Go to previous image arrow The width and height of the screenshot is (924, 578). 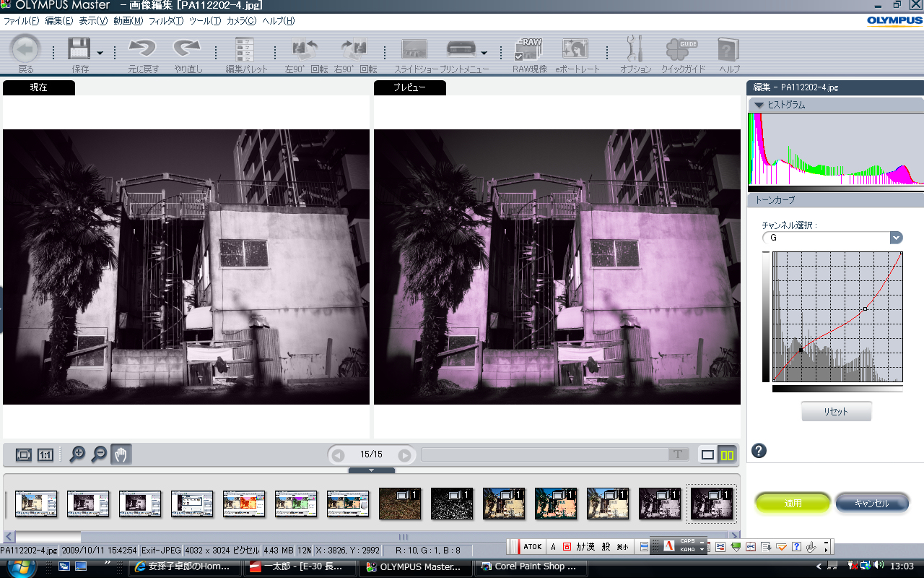pos(338,455)
